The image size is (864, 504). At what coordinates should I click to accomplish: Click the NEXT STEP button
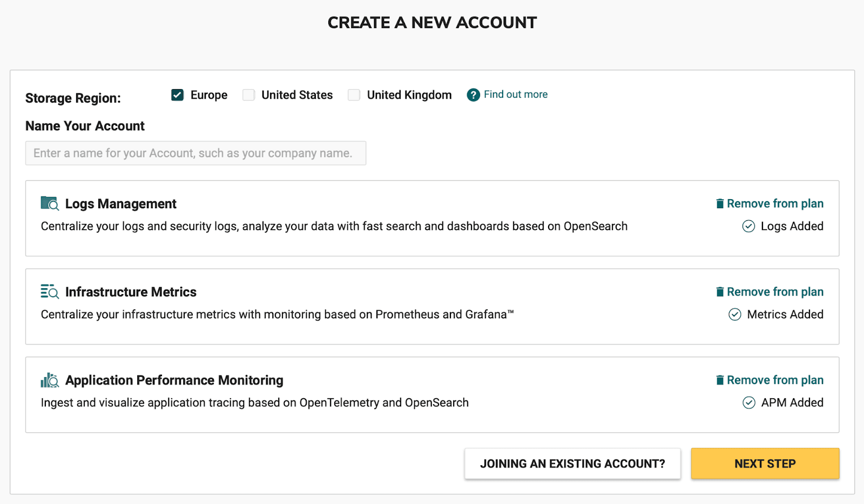tap(765, 464)
